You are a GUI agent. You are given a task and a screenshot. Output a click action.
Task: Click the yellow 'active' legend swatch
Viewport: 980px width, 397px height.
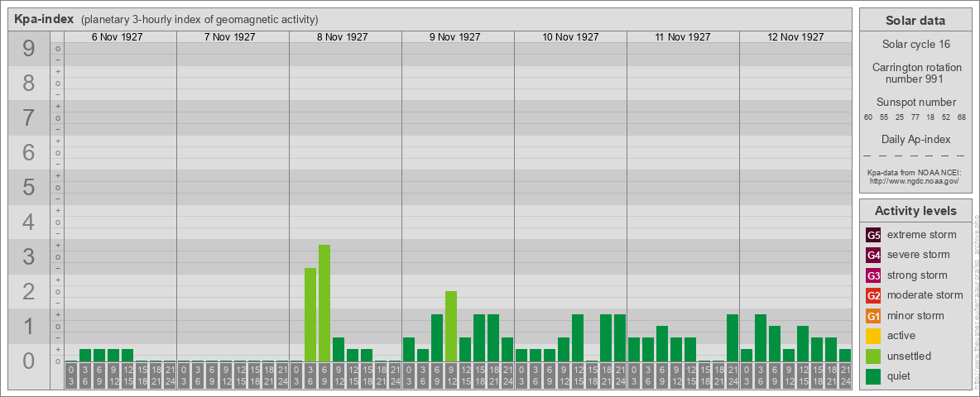[874, 336]
